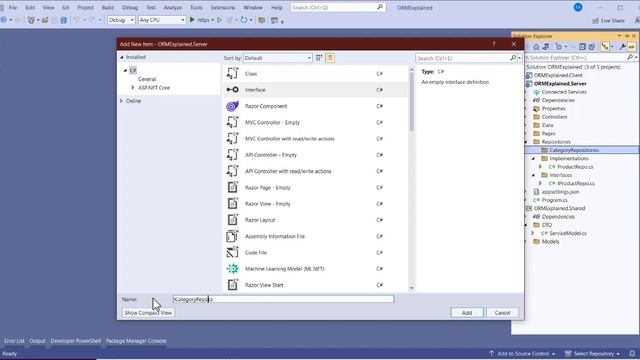Select the Razor View Start icon
The height and width of the screenshot is (360, 640).
click(x=232, y=285)
